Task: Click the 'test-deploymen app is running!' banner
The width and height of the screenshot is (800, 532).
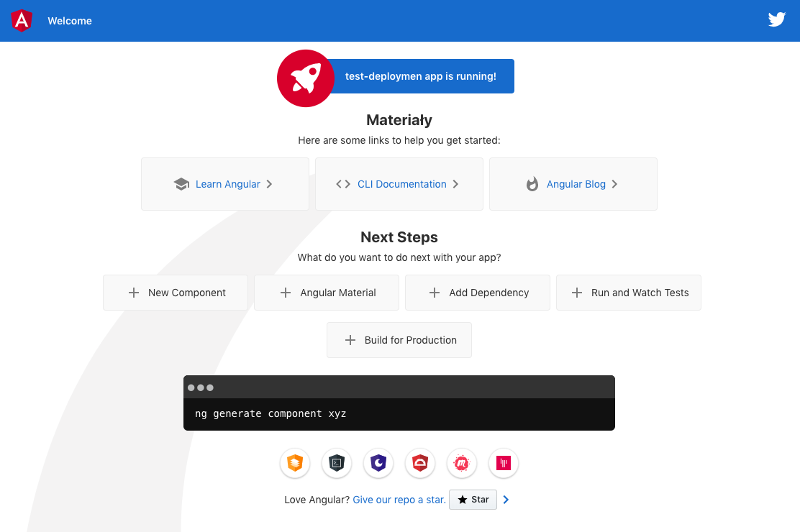Action: tap(420, 76)
